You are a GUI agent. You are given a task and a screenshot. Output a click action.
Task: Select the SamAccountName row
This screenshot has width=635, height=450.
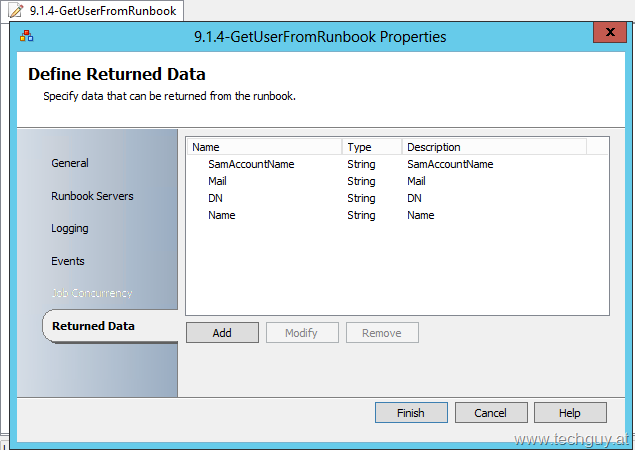pos(397,164)
